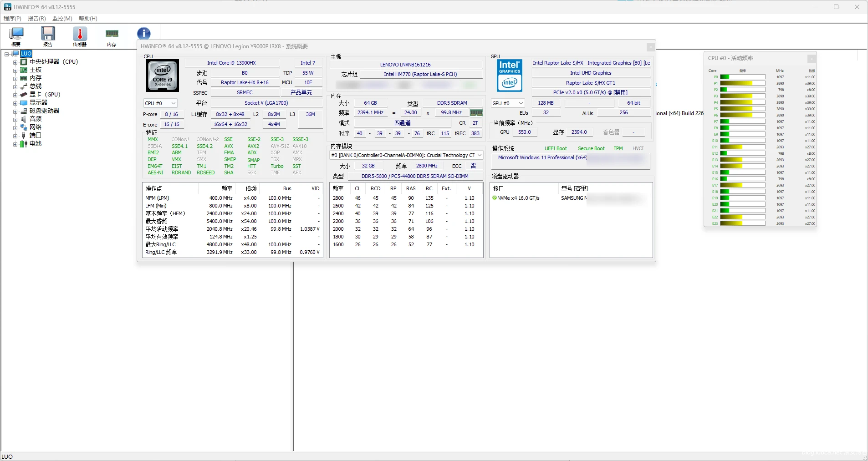
Task: Select 电池 tree node
Action: pyautogui.click(x=36, y=143)
